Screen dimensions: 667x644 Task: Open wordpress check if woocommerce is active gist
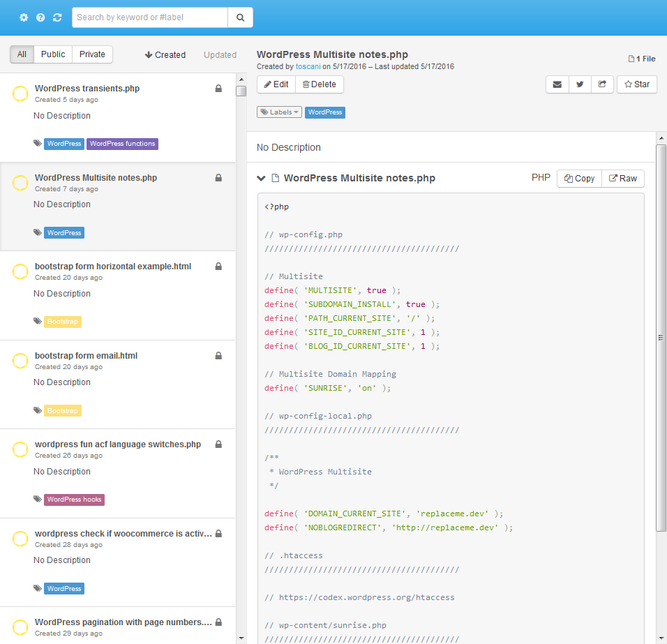[x=123, y=533]
